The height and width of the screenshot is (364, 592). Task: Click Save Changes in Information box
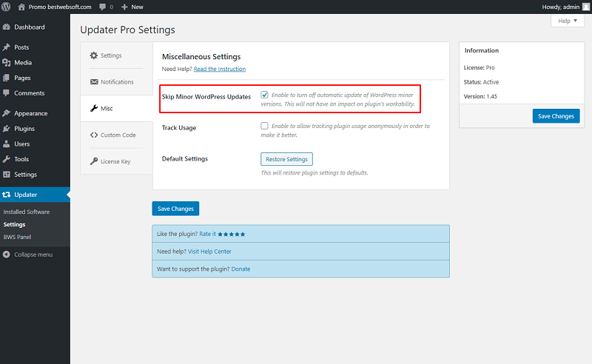pos(556,116)
